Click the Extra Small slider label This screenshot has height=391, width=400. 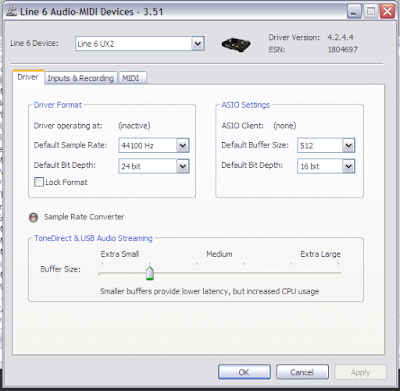point(120,254)
